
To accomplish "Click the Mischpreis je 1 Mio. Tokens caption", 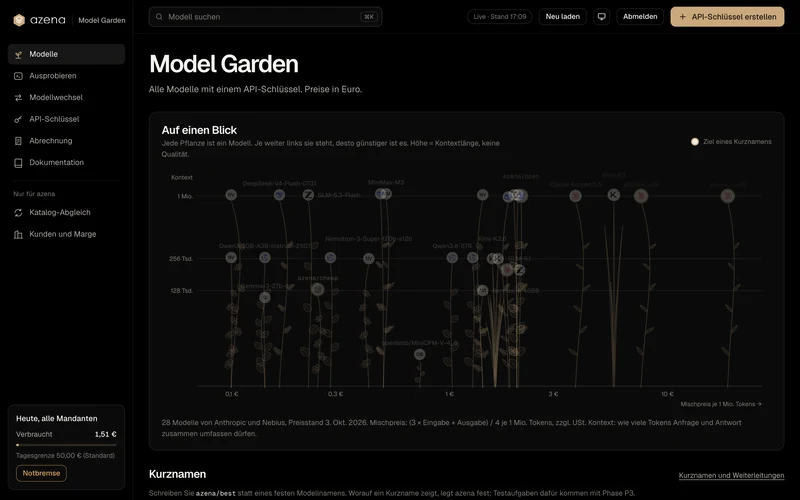I will tap(720, 404).
